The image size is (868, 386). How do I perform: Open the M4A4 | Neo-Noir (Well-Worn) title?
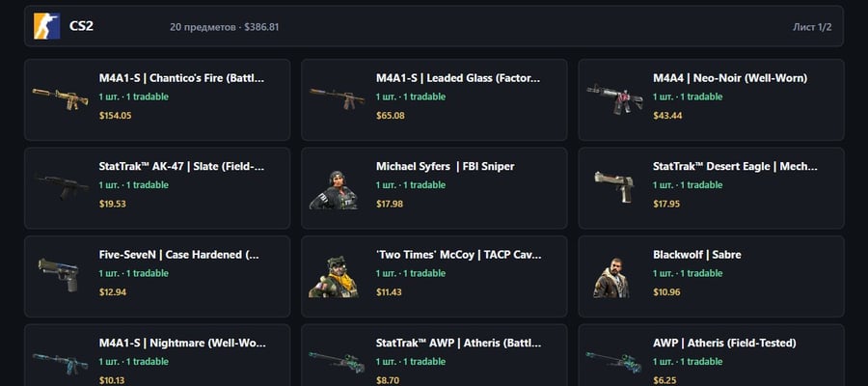click(x=730, y=78)
